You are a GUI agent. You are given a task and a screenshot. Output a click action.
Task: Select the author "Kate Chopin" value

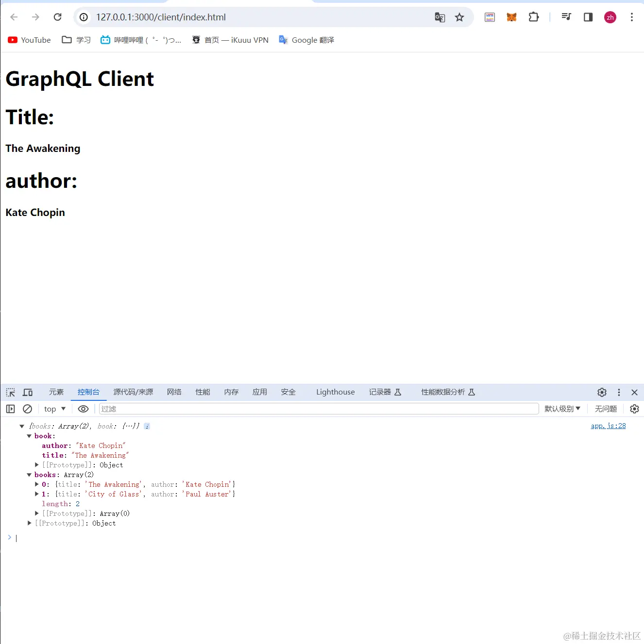pos(101,446)
